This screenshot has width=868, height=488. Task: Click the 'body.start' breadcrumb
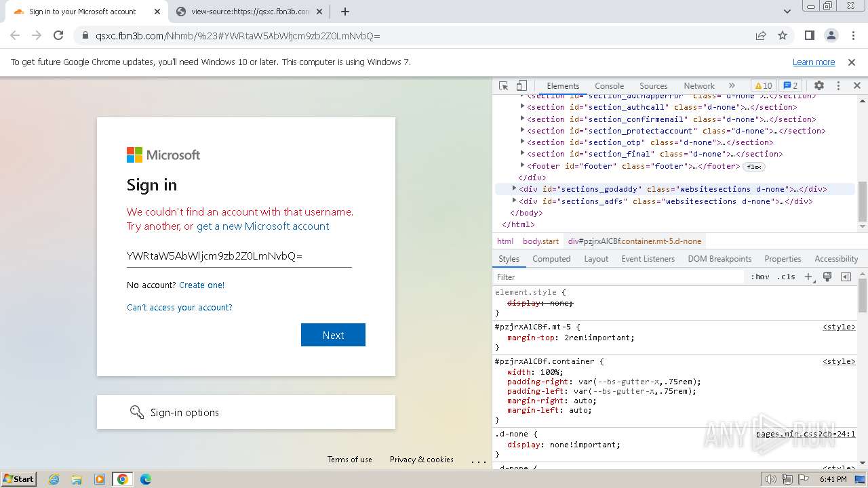click(x=540, y=241)
